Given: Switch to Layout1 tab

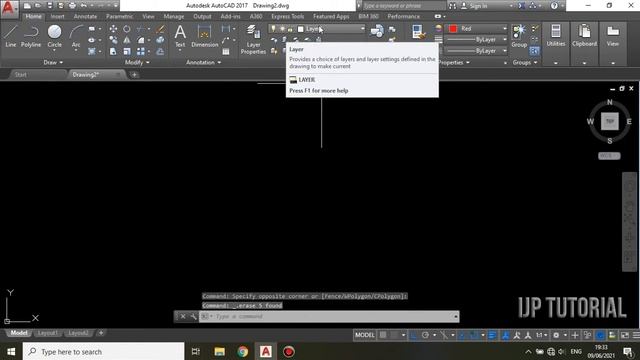Looking at the screenshot, I should click(x=47, y=333).
